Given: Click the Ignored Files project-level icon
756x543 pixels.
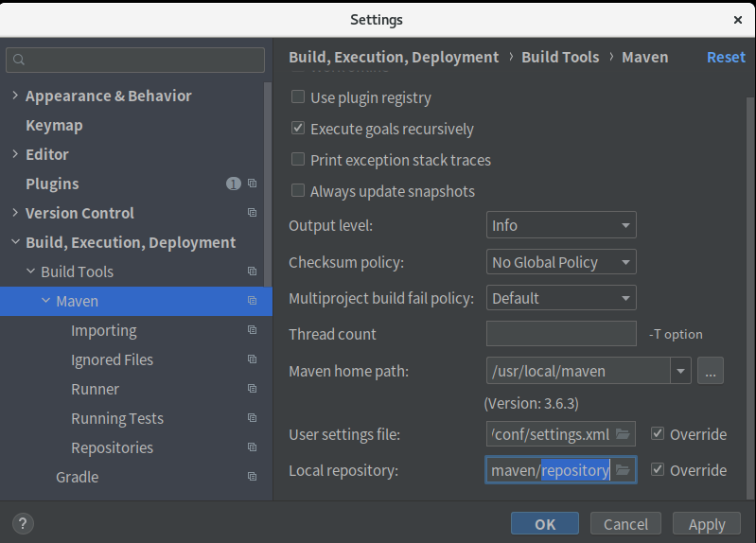Looking at the screenshot, I should tap(253, 359).
